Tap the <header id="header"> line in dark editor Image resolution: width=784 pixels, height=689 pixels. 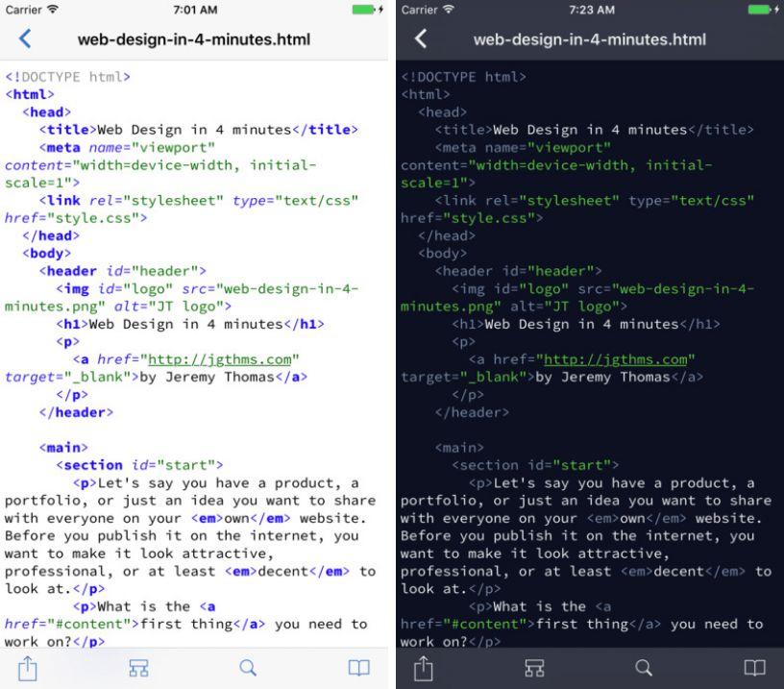(519, 271)
